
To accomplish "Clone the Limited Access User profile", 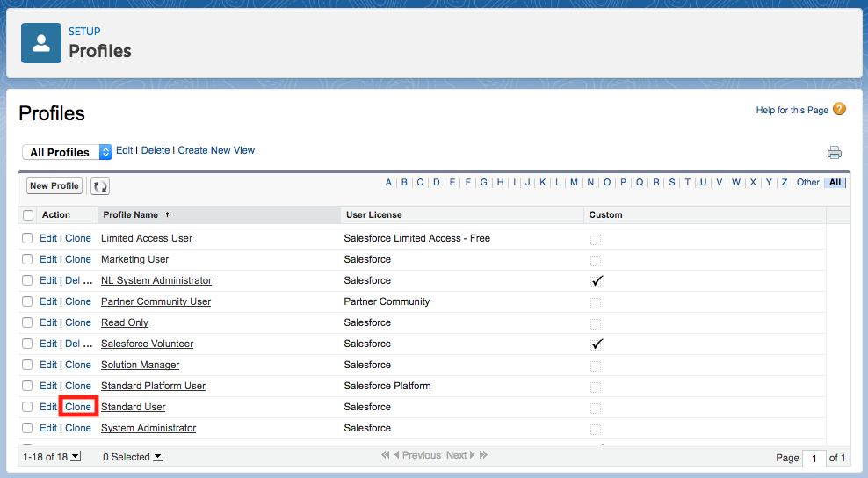I will click(x=78, y=238).
